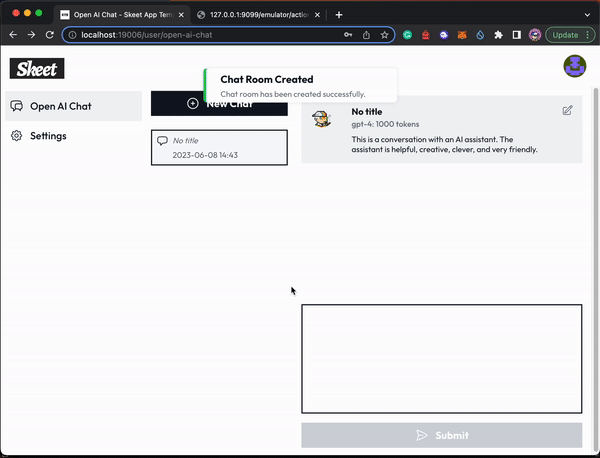Start a New Chat
The height and width of the screenshot is (458, 600).
tap(219, 104)
